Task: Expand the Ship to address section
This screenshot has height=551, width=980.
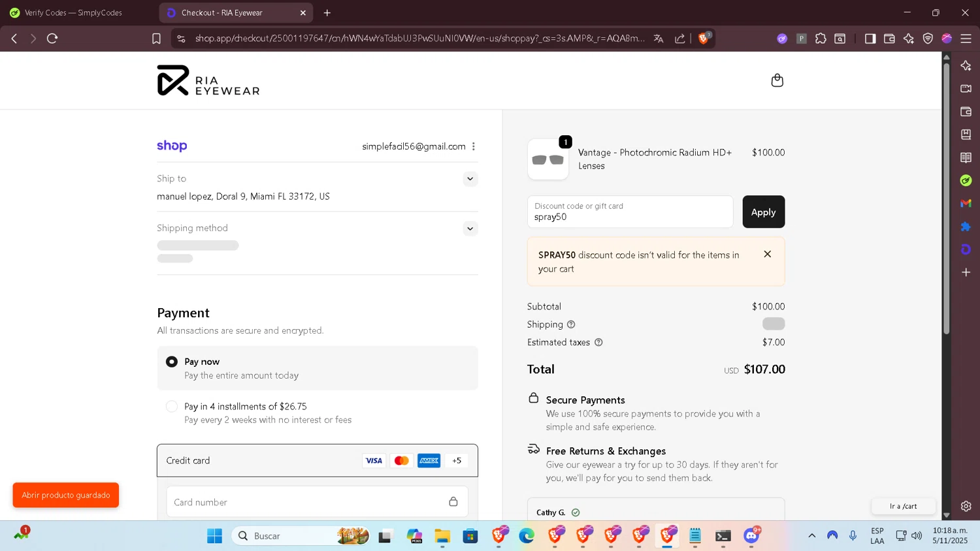Action: pyautogui.click(x=470, y=179)
